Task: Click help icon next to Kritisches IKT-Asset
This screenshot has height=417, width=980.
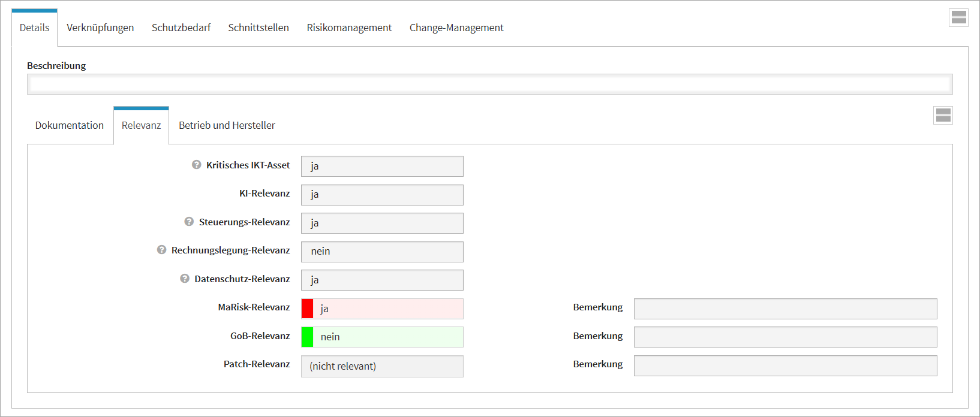Action: click(196, 165)
